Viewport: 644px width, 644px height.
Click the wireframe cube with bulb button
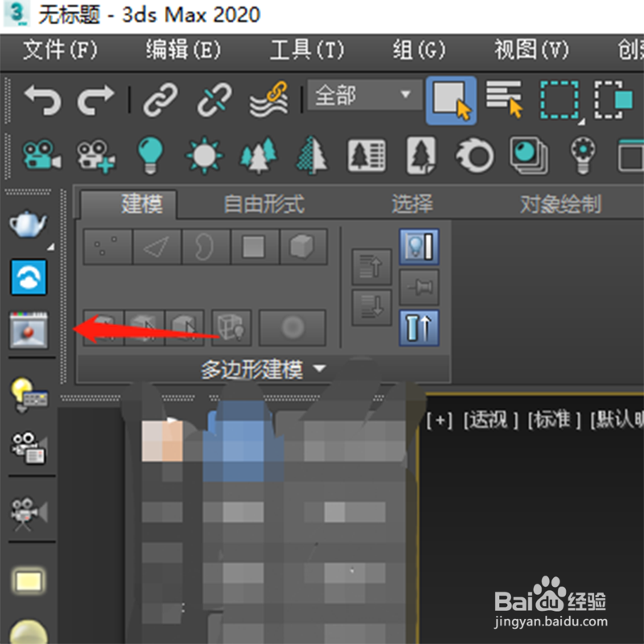click(231, 328)
